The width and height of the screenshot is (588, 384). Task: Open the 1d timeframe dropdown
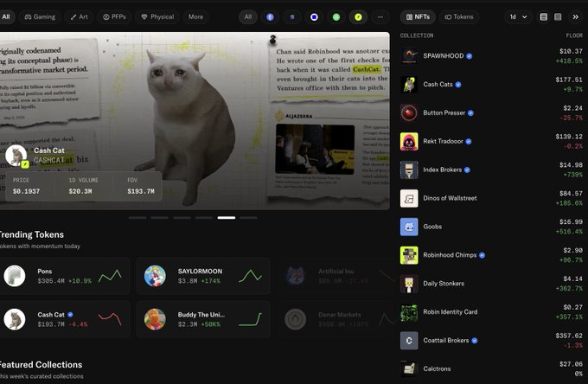518,17
